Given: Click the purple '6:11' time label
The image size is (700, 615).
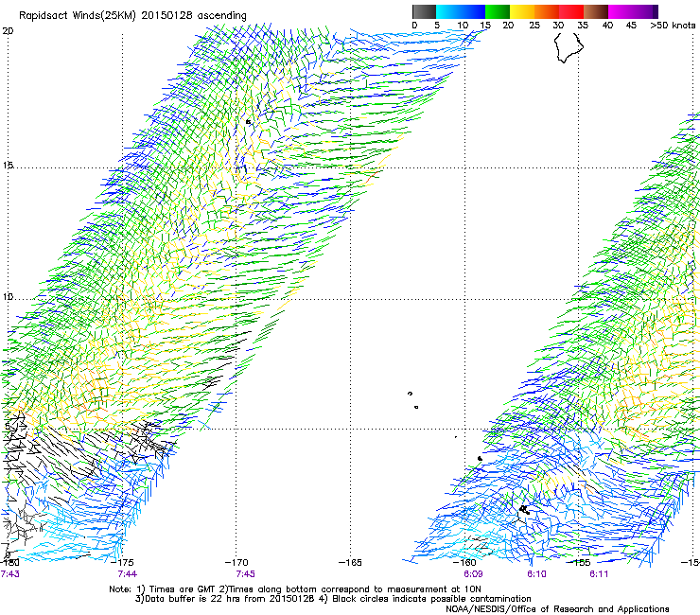Looking at the screenshot, I should click(599, 574).
